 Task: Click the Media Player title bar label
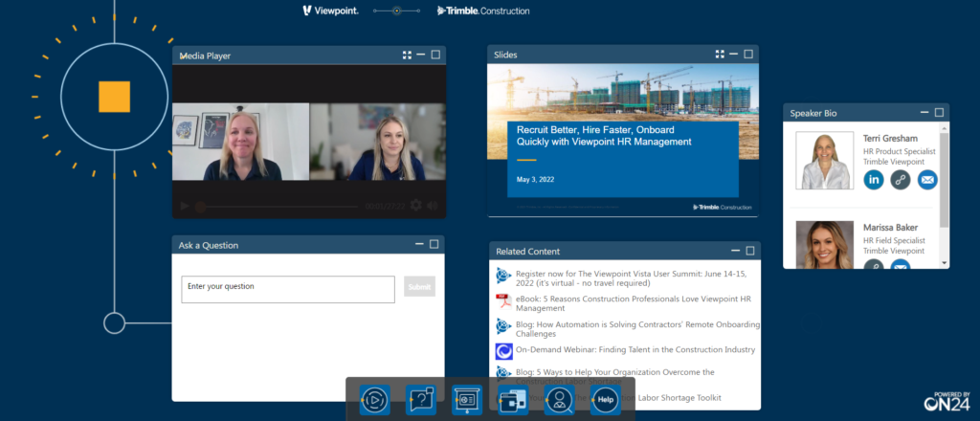[205, 55]
